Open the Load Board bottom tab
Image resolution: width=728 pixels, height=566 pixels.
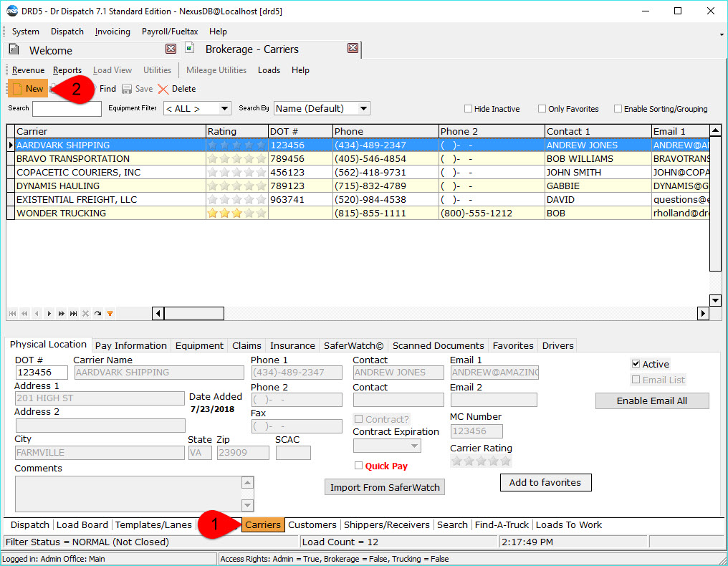tap(82, 524)
